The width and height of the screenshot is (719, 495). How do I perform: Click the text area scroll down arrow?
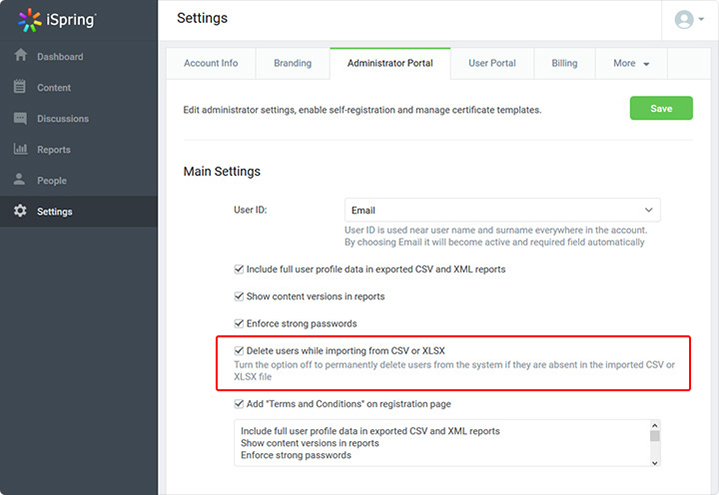(x=655, y=462)
